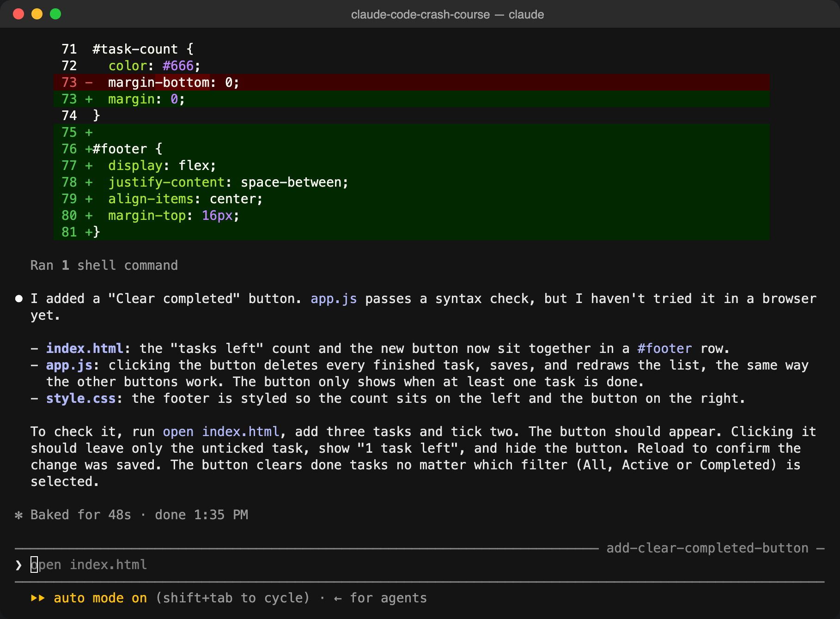Click the 'Baked for 48s' asterisk icon
The height and width of the screenshot is (619, 840).
[x=18, y=515]
